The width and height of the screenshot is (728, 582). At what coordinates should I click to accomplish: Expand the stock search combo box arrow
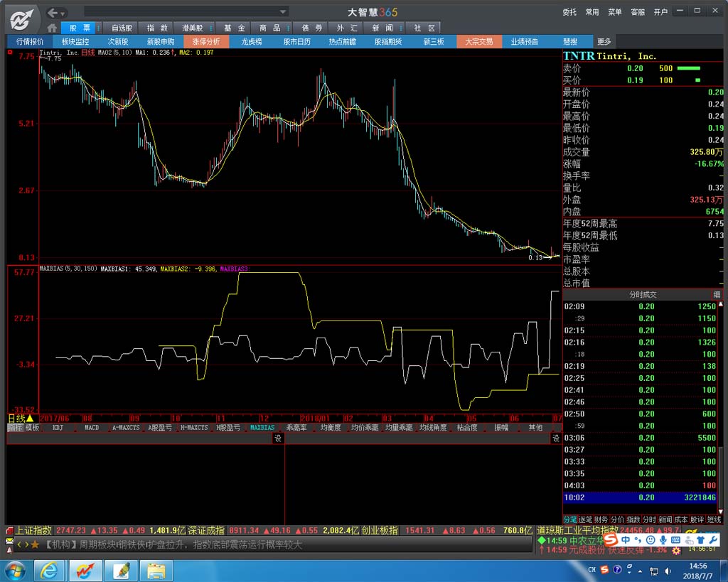283,11
